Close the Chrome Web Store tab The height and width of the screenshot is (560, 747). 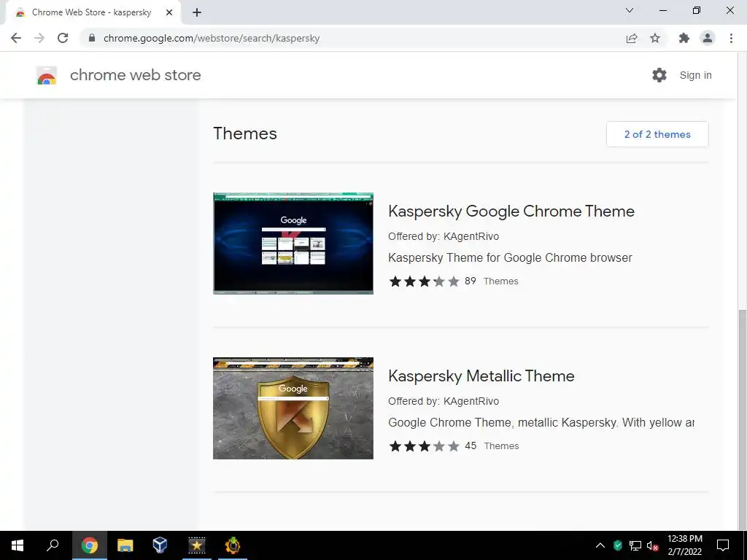[169, 12]
